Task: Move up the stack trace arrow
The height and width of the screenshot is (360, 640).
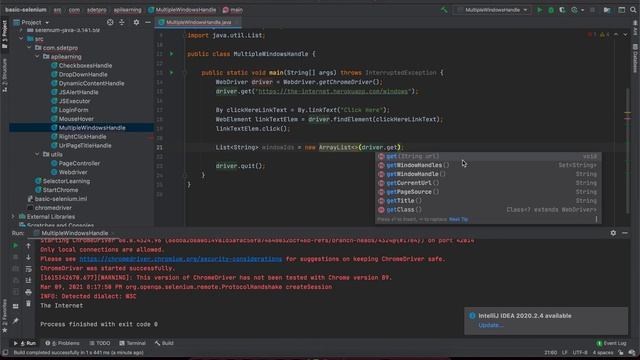Action: [x=28, y=246]
